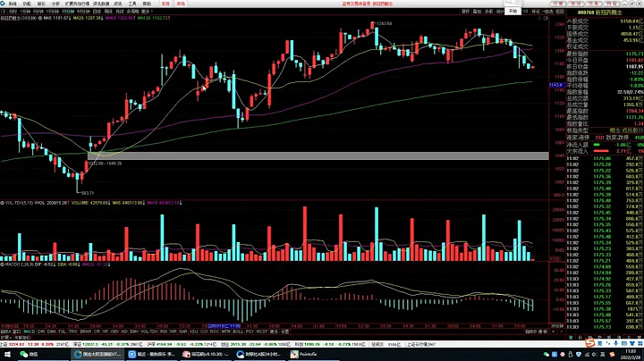Screen dimensions: 644x361
Task: Switch to 月线 monthly chart
Action: (120, 12)
